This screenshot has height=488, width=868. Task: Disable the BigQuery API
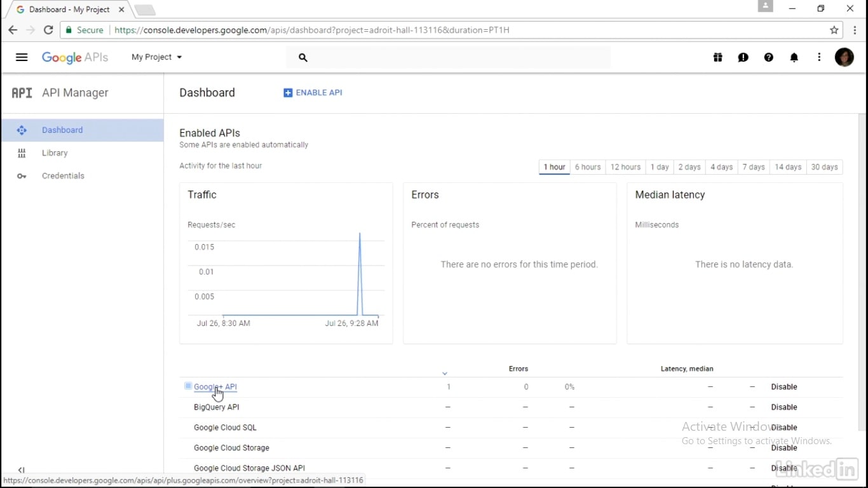click(x=784, y=407)
